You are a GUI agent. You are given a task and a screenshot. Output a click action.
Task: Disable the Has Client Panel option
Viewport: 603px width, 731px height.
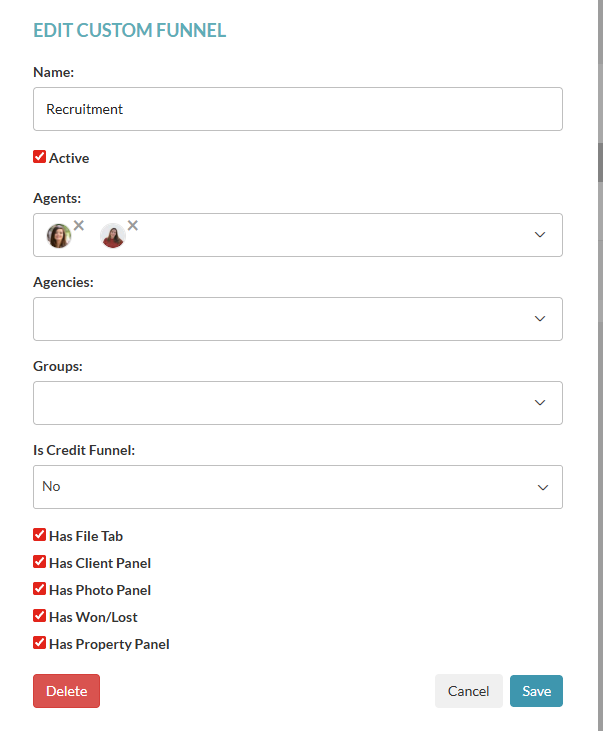point(40,562)
